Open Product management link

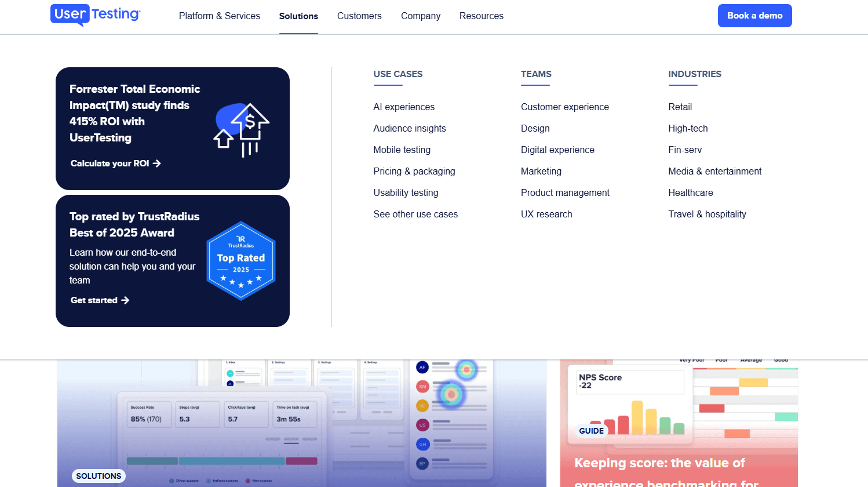click(x=565, y=193)
